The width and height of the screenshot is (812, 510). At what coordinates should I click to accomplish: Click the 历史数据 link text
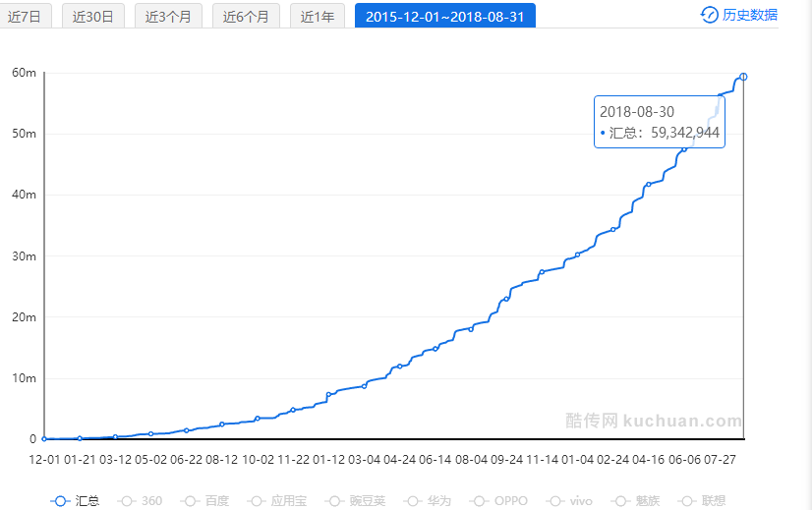(x=749, y=15)
